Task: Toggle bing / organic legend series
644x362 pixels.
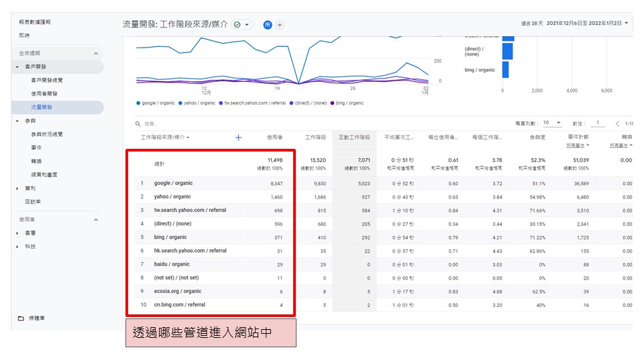Action: [347, 103]
